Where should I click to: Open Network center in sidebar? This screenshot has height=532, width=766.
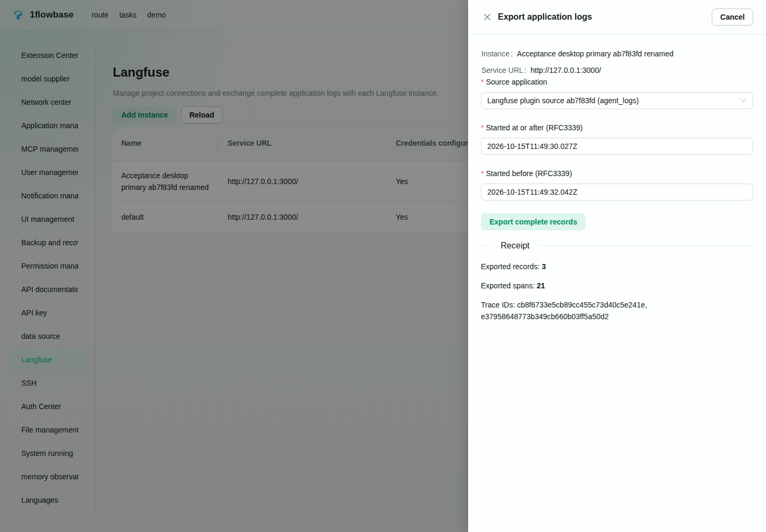(x=48, y=102)
